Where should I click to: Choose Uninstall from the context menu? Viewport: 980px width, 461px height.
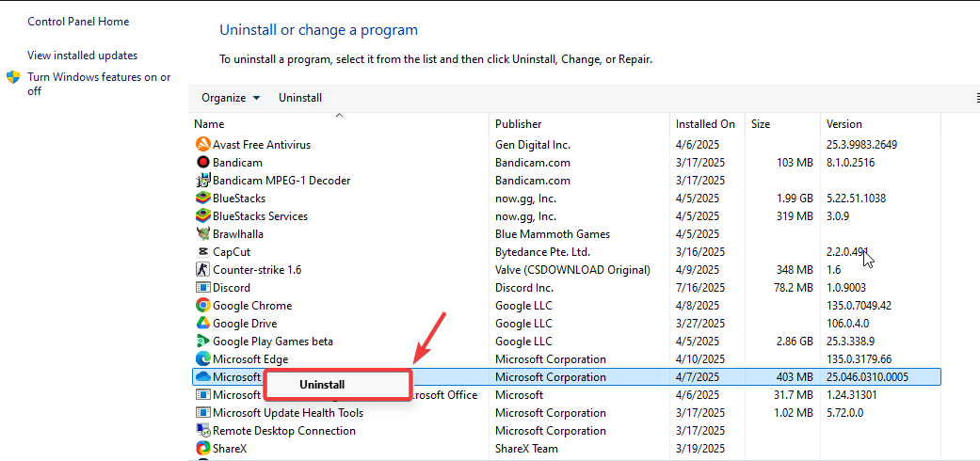click(338, 385)
